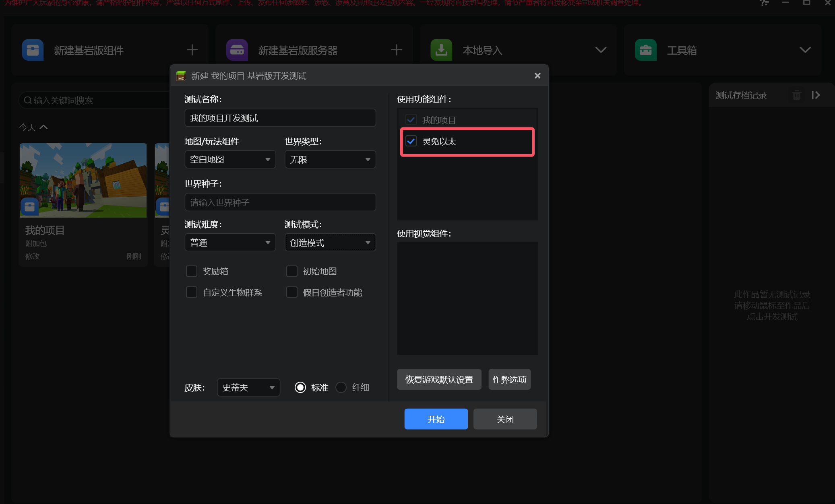This screenshot has width=835, height=504.
Task: Select the 纤细 skin radio button
Action: click(x=341, y=387)
